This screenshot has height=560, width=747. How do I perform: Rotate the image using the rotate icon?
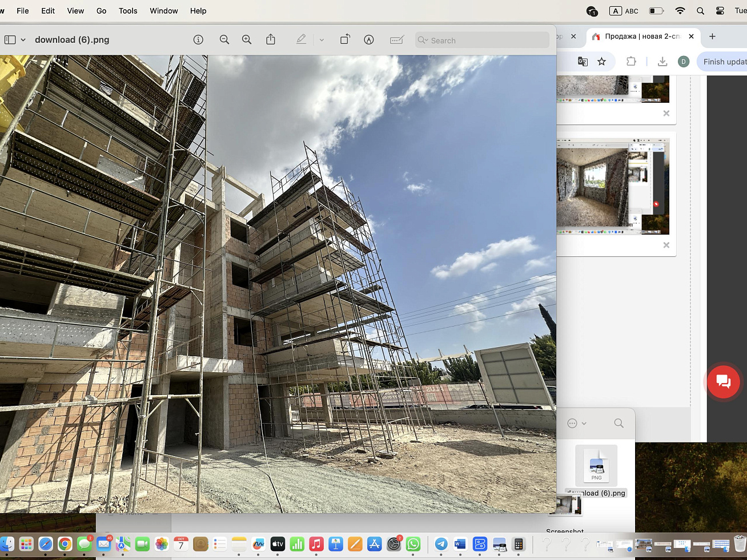tap(345, 40)
